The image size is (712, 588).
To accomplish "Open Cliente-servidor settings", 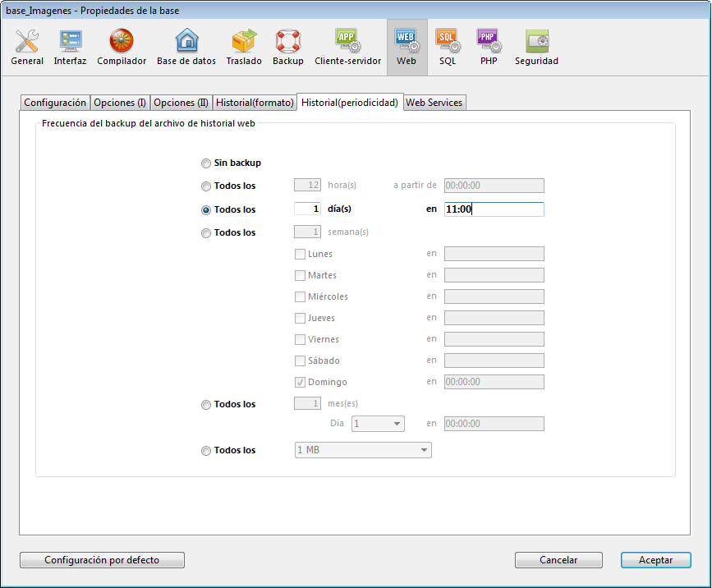I will 347,48.
